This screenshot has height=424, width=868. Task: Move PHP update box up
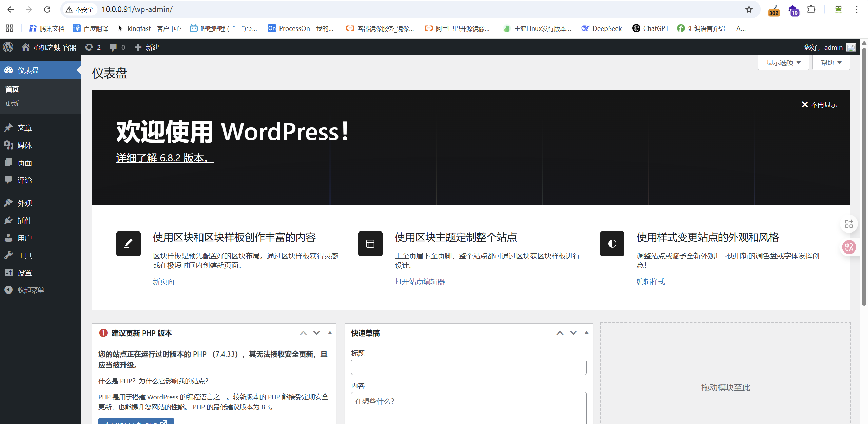point(303,333)
